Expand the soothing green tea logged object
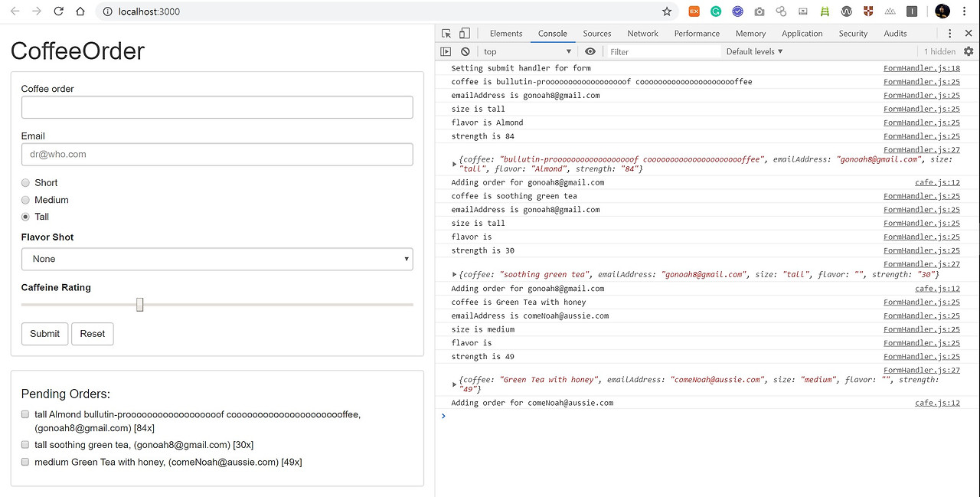 click(455, 274)
